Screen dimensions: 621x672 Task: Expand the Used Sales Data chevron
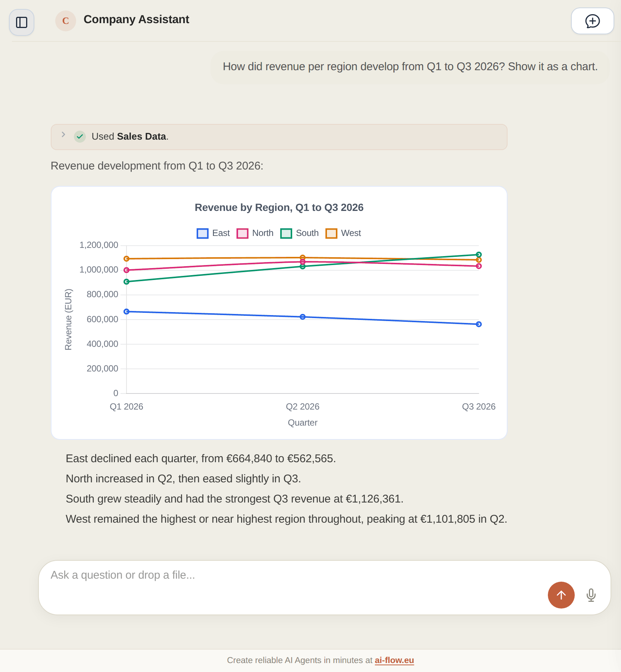click(x=63, y=135)
